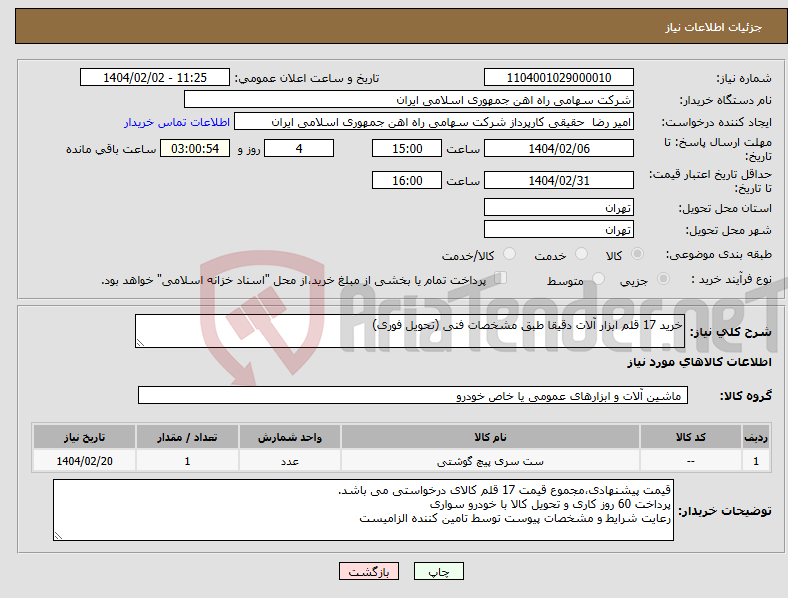
Task: Click announcement date field 1404/02/02 - 11:25
Action: (155, 77)
